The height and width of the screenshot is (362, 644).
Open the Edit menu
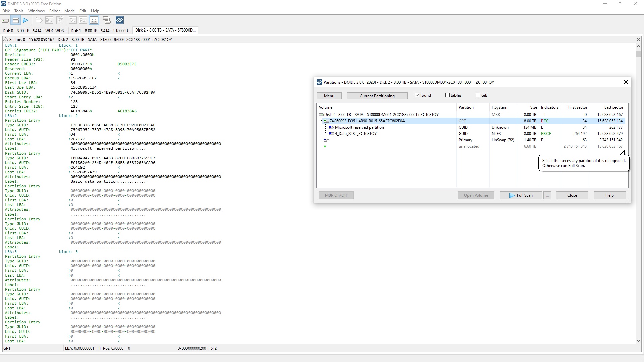pos(83,11)
